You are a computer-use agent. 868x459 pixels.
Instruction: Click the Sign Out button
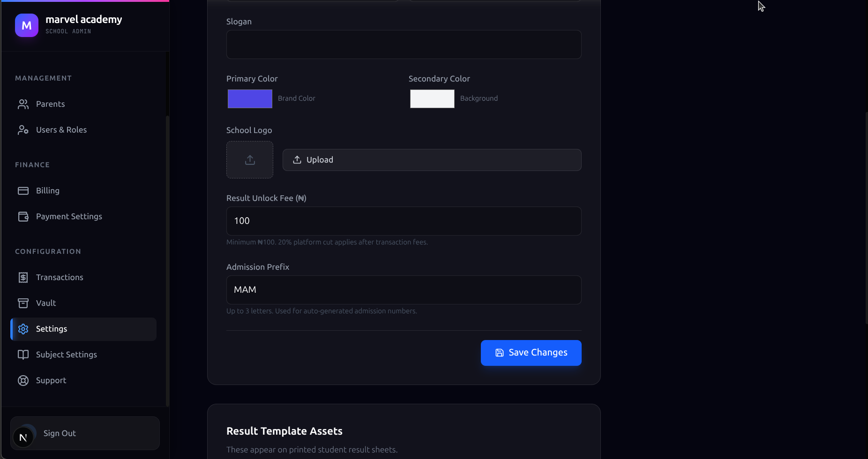pyautogui.click(x=85, y=433)
